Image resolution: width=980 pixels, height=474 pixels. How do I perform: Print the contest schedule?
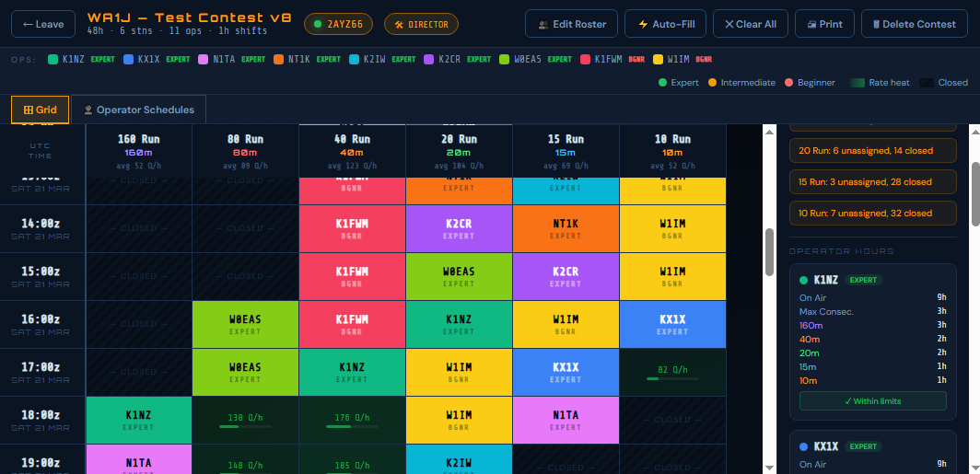824,24
